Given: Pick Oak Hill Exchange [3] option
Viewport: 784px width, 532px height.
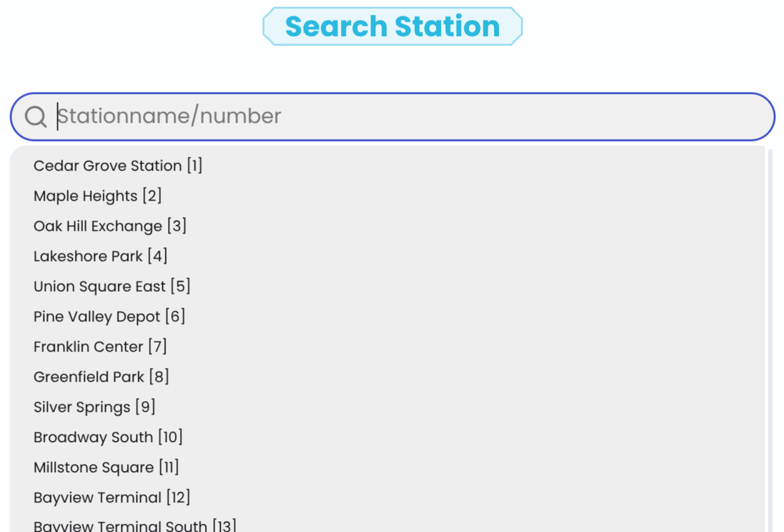Looking at the screenshot, I should (110, 226).
